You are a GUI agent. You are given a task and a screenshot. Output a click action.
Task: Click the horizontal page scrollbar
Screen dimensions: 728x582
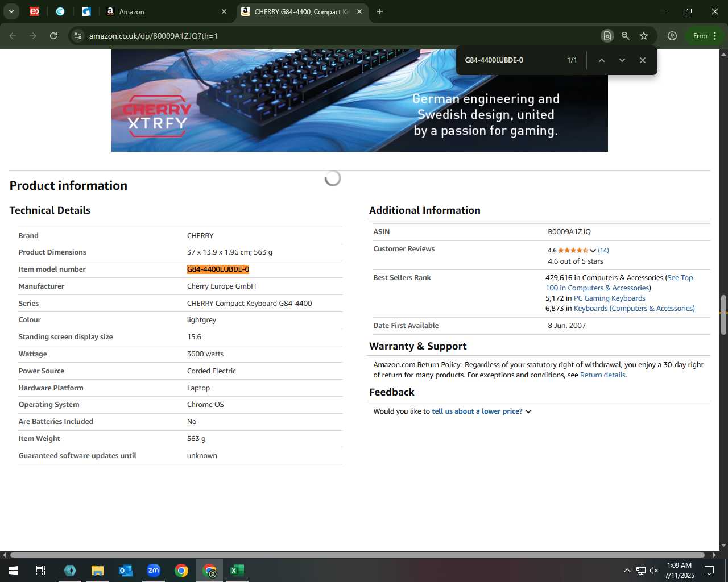click(357, 555)
